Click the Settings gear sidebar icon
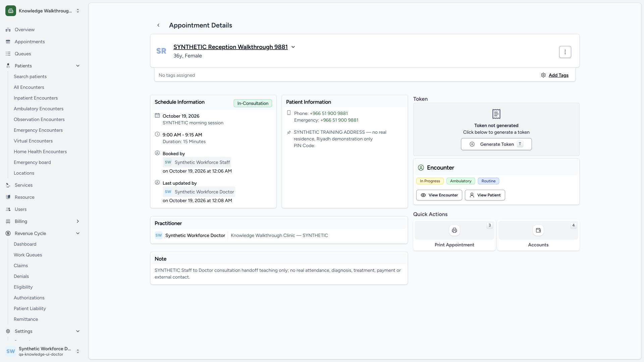 [x=8, y=331]
